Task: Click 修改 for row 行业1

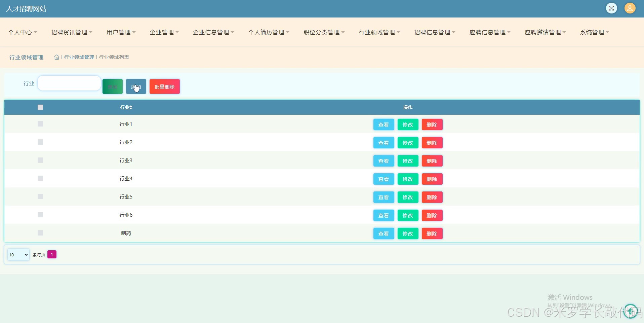Action: (408, 124)
